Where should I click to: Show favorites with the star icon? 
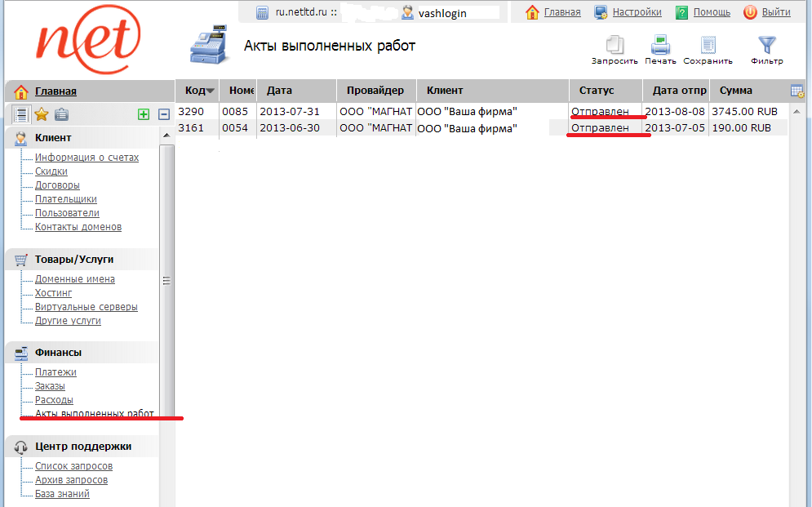pyautogui.click(x=42, y=114)
